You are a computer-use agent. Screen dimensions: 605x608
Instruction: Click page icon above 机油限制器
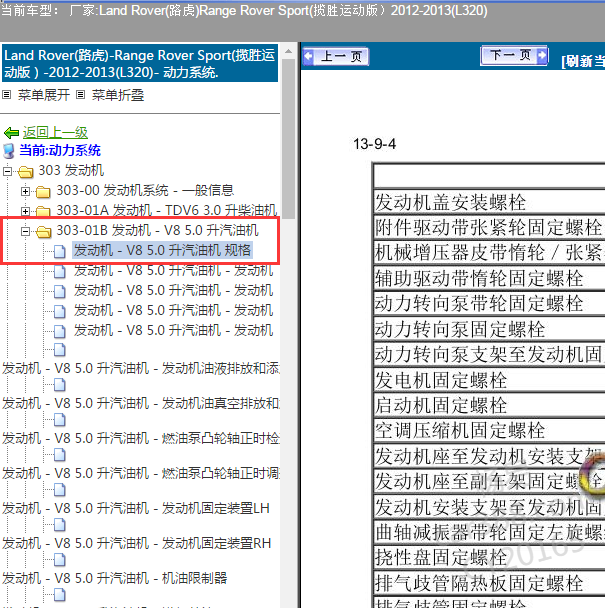(x=59, y=559)
